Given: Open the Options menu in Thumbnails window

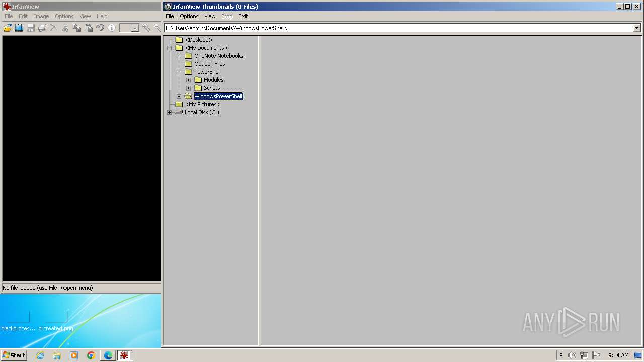Looking at the screenshot, I should tap(189, 16).
